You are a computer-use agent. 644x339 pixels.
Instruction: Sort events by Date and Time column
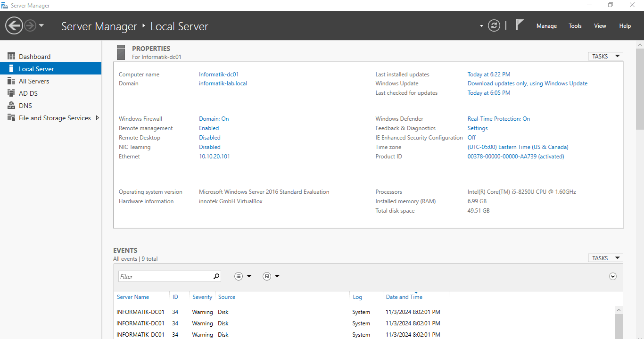(404, 297)
